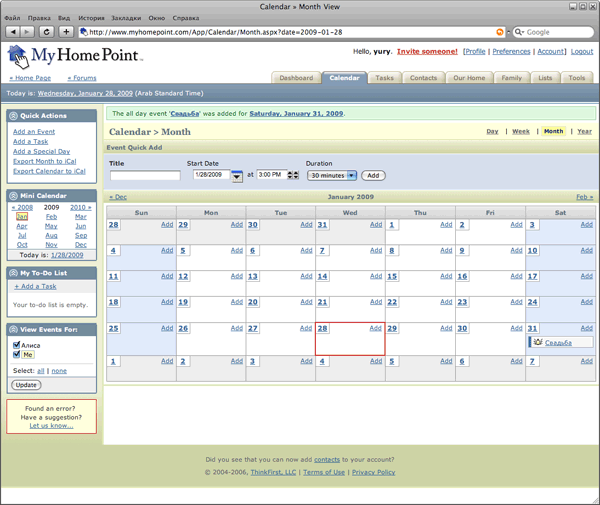Toggle the Me checkbox
The height and width of the screenshot is (505, 600).
click(x=16, y=354)
